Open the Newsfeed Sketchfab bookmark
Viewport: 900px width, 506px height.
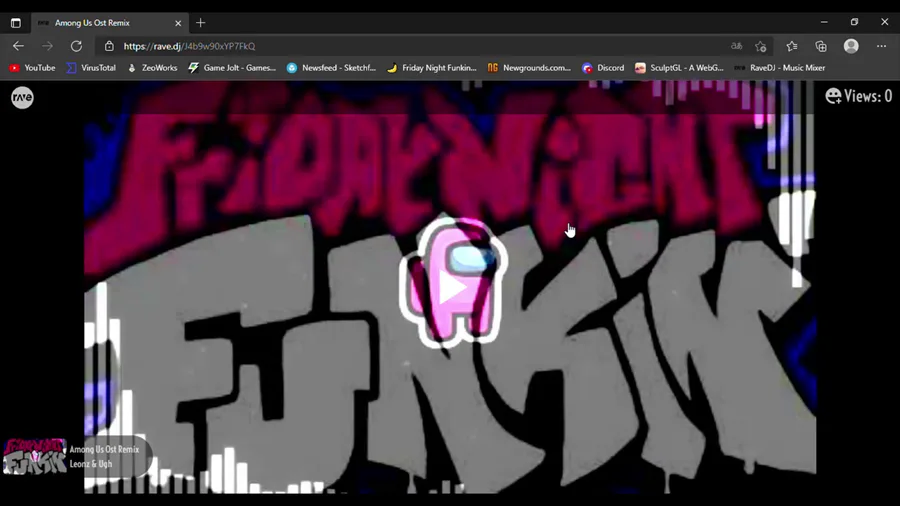coord(331,68)
